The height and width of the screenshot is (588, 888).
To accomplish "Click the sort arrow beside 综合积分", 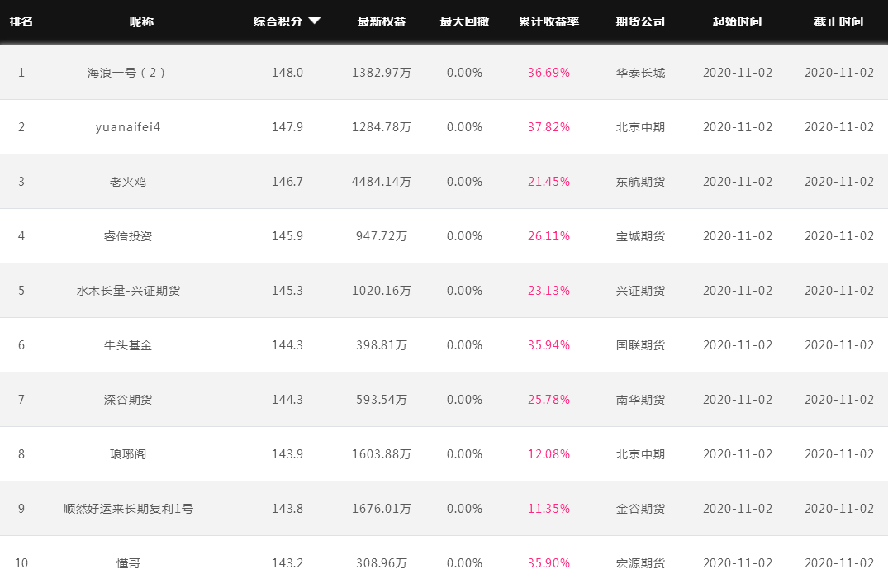I will tap(314, 21).
